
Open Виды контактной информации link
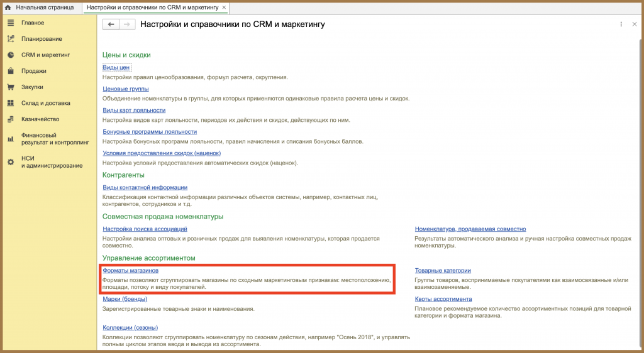pyautogui.click(x=145, y=187)
